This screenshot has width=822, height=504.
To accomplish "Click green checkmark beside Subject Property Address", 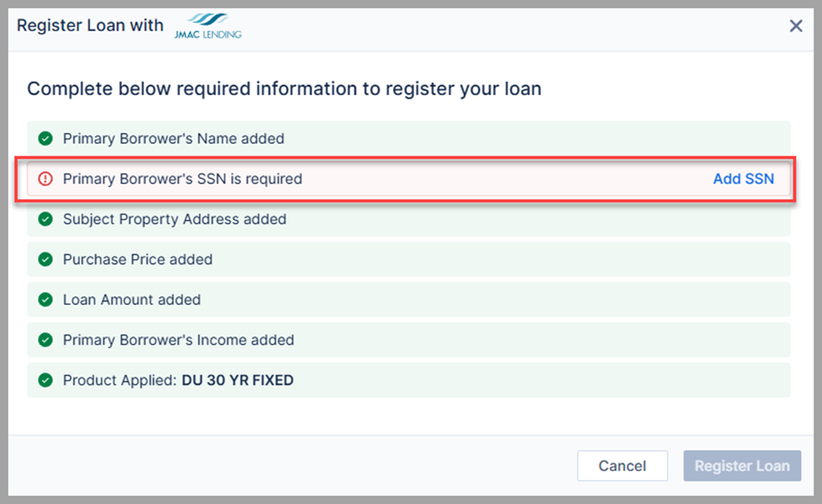I will click(x=46, y=219).
